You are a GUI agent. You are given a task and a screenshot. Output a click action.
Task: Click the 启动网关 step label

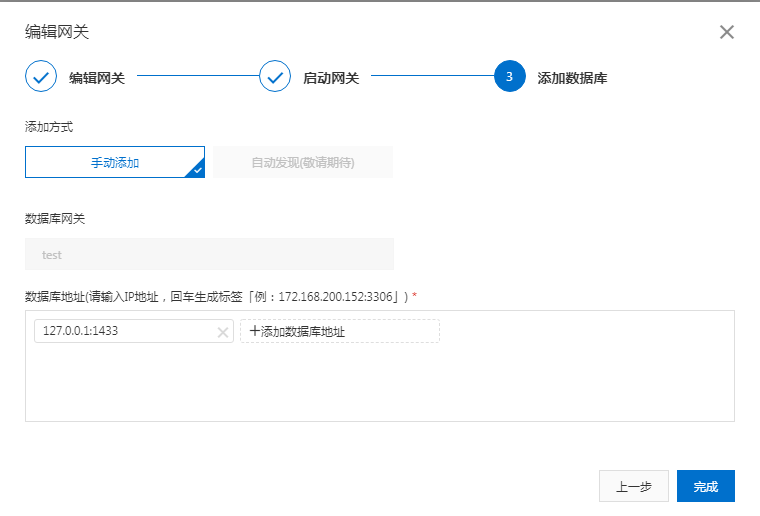pyautogui.click(x=331, y=78)
